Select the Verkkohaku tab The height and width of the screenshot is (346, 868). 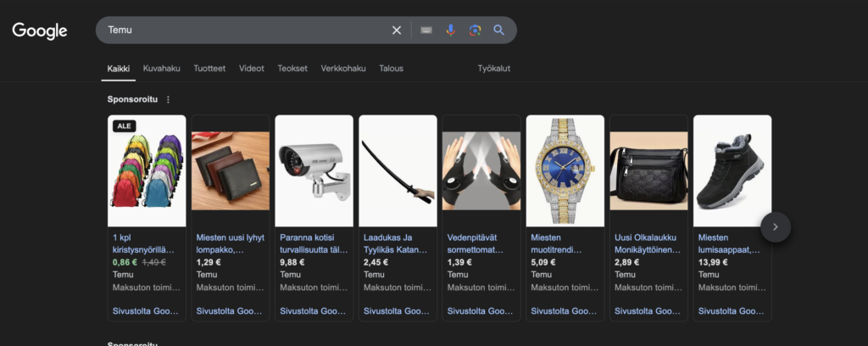(x=343, y=69)
